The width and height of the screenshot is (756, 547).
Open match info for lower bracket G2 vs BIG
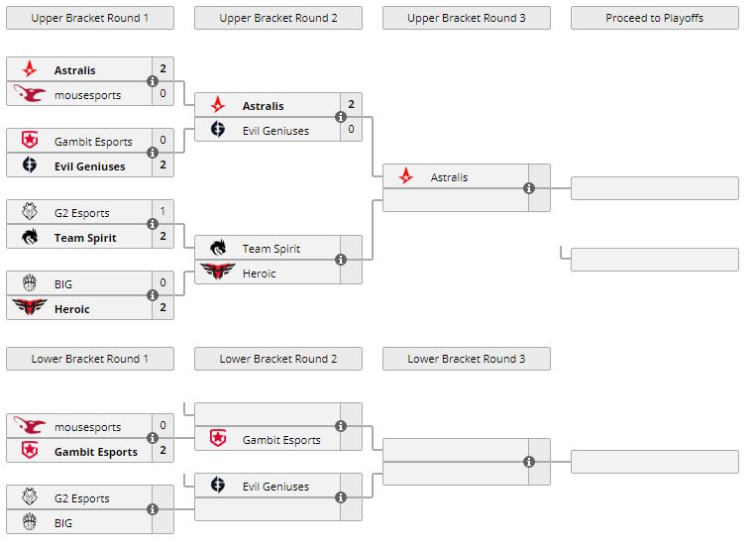[x=153, y=509]
